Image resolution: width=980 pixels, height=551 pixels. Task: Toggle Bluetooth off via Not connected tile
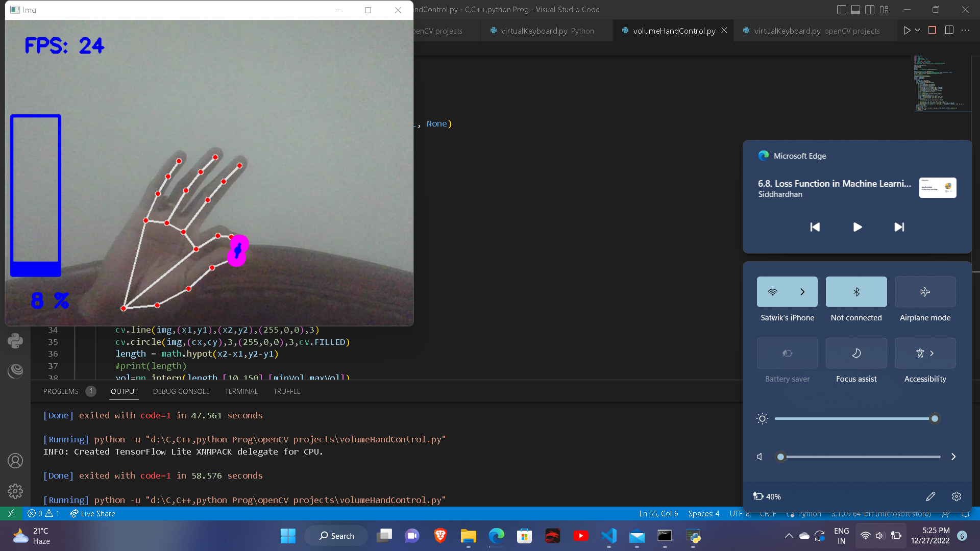coord(856,292)
